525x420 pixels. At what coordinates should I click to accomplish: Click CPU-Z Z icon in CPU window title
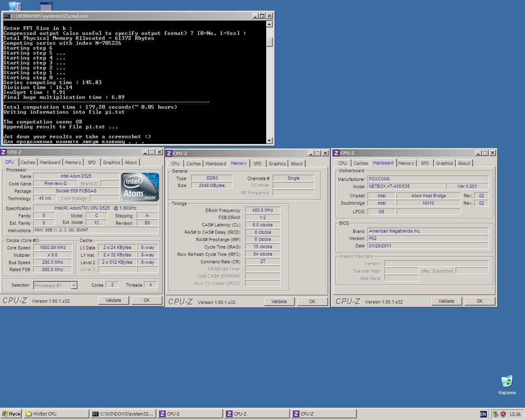coord(4,152)
